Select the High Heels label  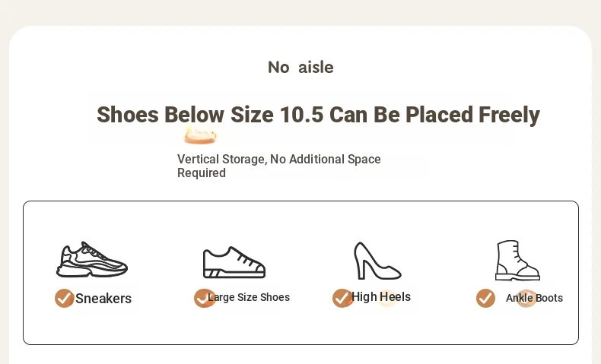[381, 296]
